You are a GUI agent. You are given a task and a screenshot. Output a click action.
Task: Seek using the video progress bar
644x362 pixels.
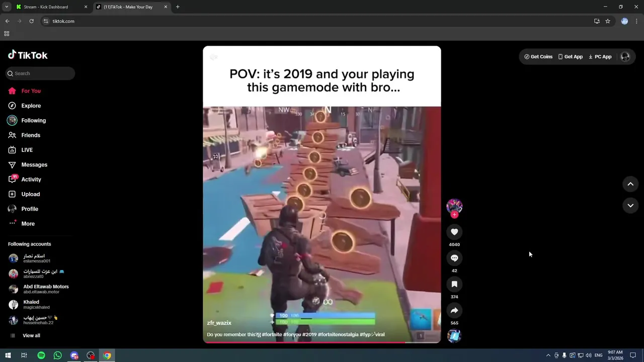tap(322, 342)
